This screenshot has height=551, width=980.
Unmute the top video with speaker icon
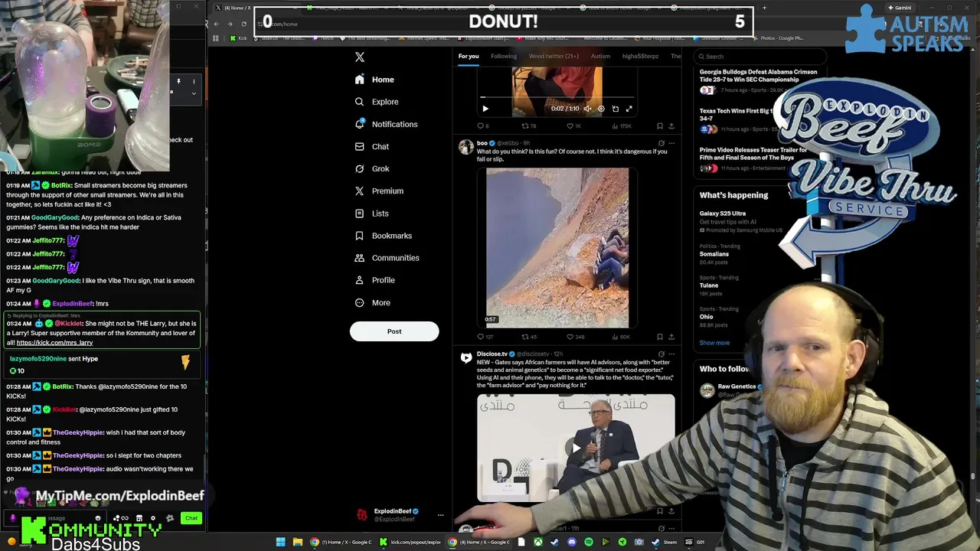point(587,109)
